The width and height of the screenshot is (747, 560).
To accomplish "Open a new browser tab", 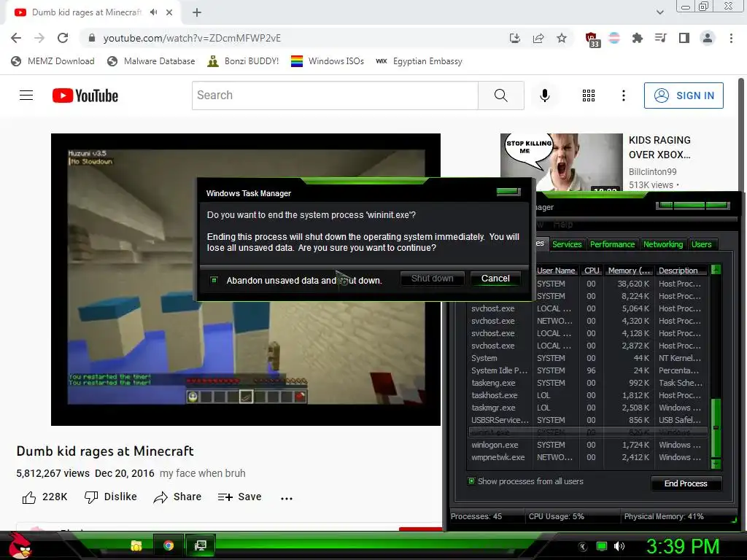I will pos(197,12).
